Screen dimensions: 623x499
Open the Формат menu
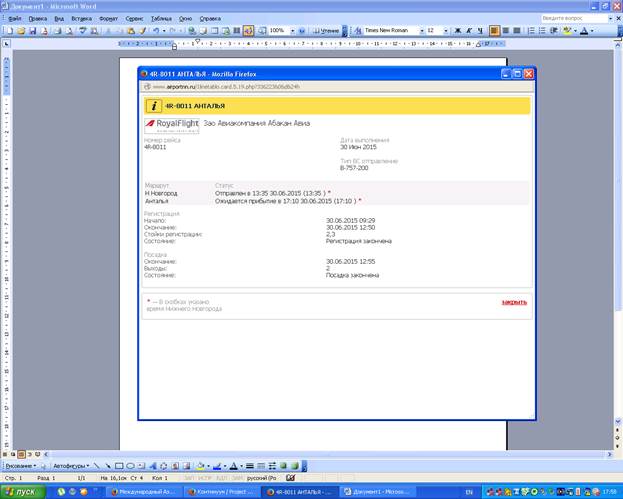(x=108, y=19)
